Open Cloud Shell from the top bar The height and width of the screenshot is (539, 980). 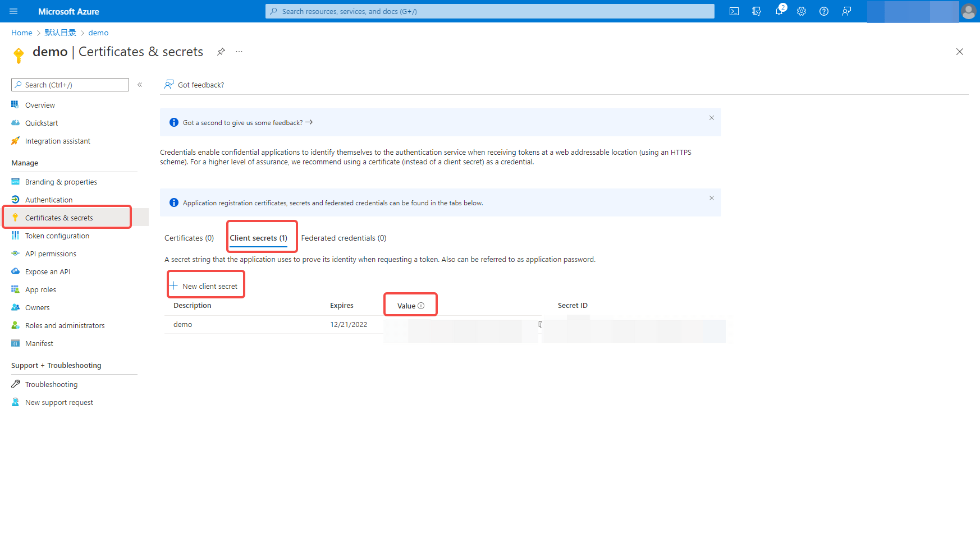click(734, 11)
